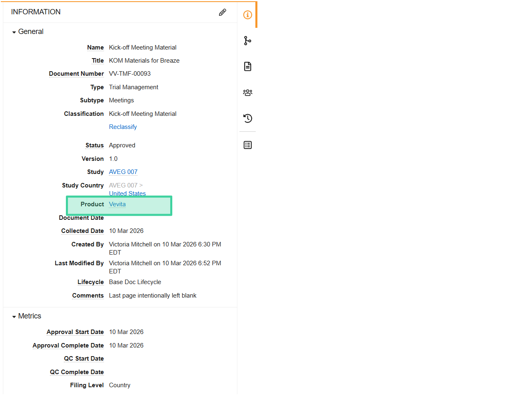This screenshot has width=532, height=395.
Task: Click the document fields list icon
Action: tap(247, 144)
